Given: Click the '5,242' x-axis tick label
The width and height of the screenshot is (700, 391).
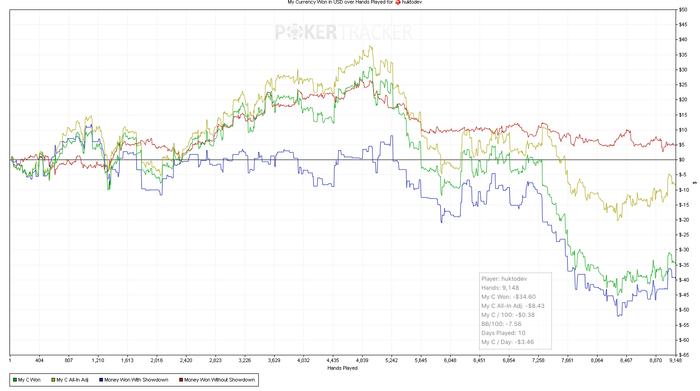Looking at the screenshot, I should coord(392,360).
